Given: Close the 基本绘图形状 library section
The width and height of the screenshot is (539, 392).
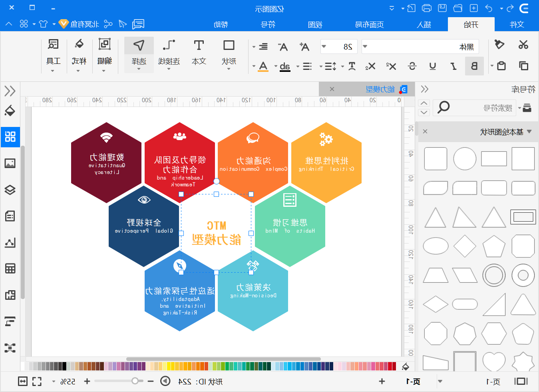Looking at the screenshot, I should 425,131.
